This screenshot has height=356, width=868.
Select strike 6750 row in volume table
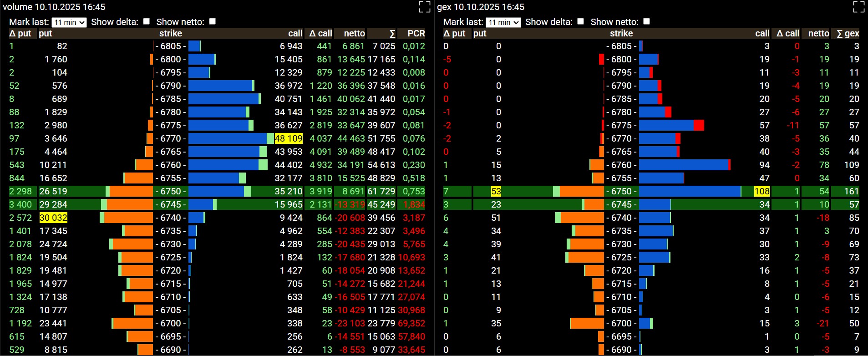click(171, 191)
